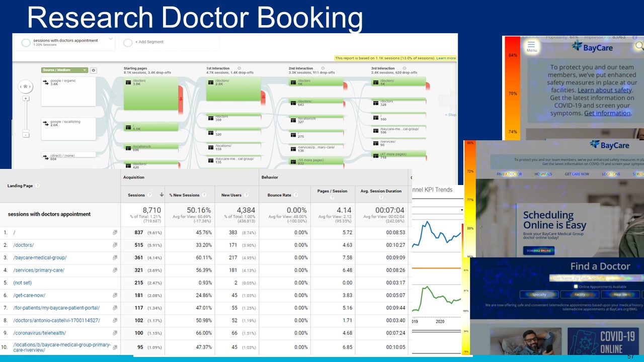Click the Avg. Session Duration column header
This screenshot has height=362, width=644.
pos(382,191)
